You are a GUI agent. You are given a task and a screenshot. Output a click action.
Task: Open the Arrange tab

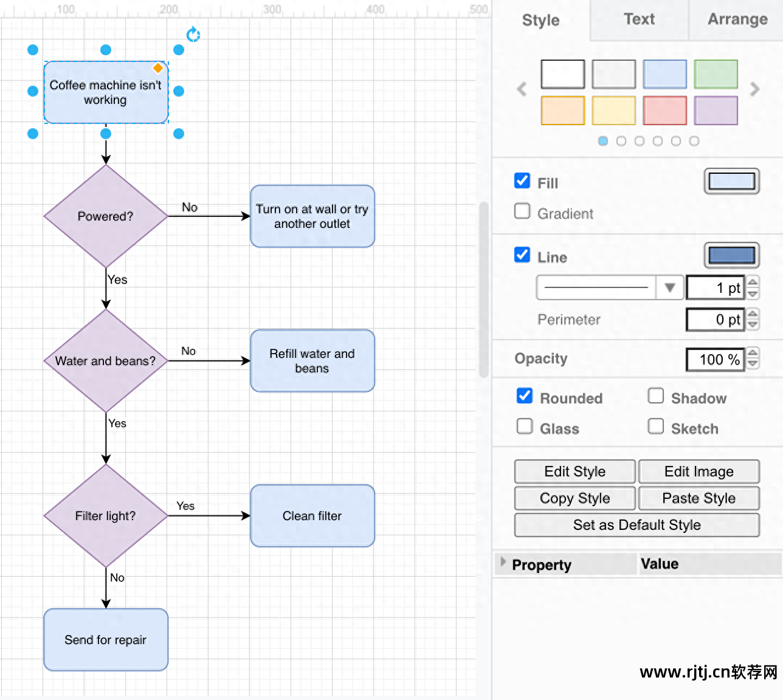pos(737,19)
